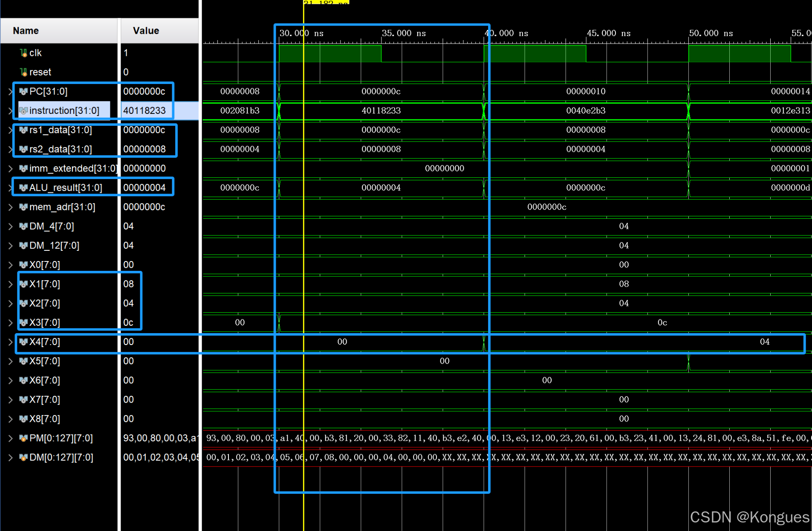Select the ALU_result[31:0] signal name

point(66,188)
